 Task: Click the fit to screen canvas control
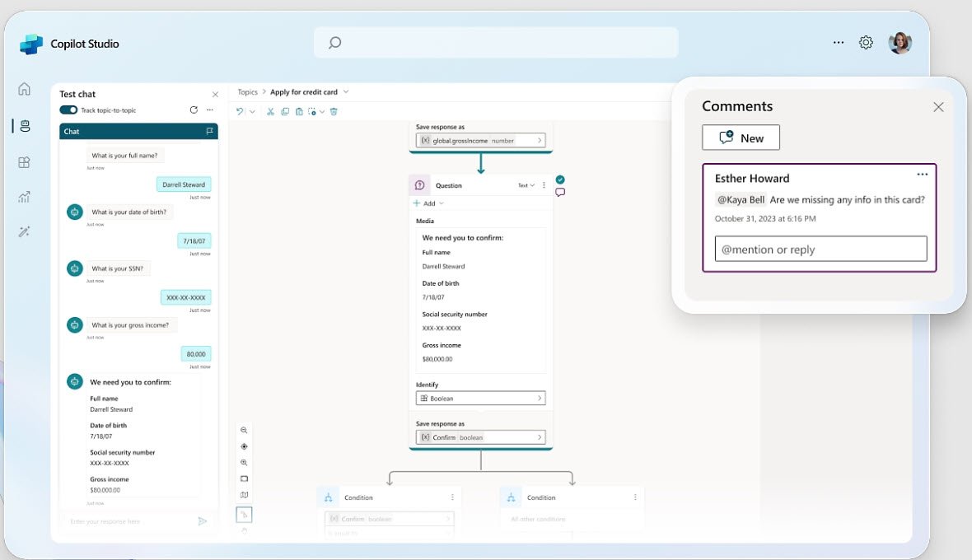pyautogui.click(x=245, y=478)
